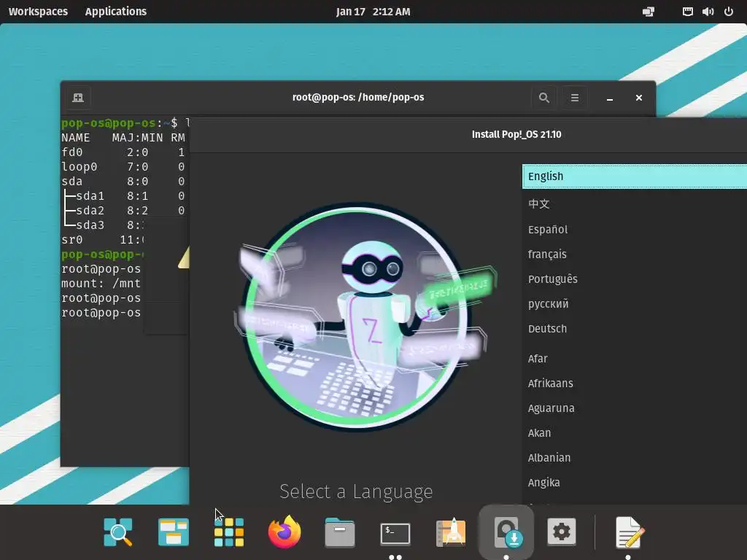
Task: Select Afrikaans language
Action: pos(635,384)
